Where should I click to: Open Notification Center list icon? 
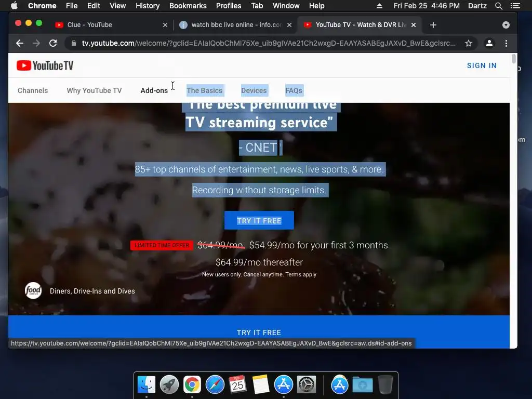point(515,6)
